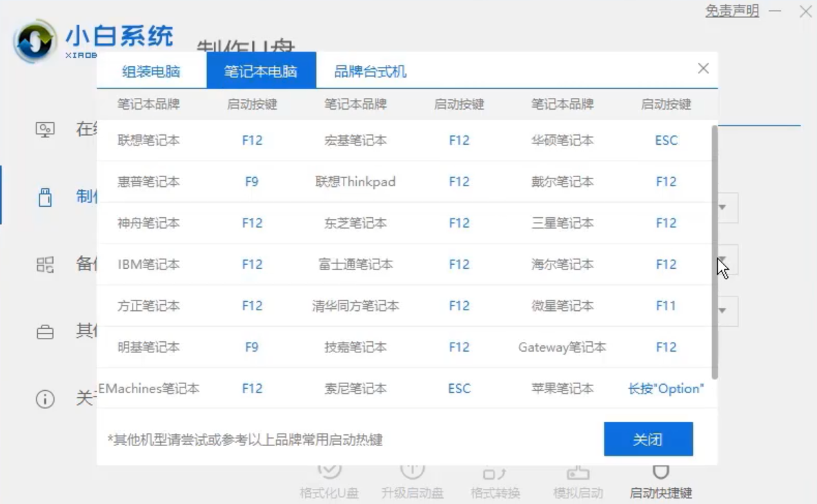The height and width of the screenshot is (504, 817).
Task: Click 东芝笔记本 brand cell
Action: point(355,223)
